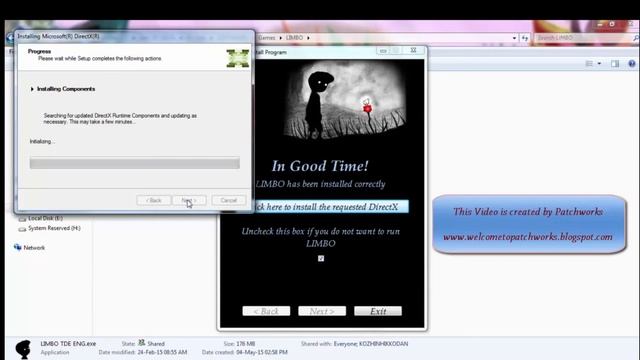Open the address bar history dropdown
Screen dimensions: 640x360
[514, 38]
